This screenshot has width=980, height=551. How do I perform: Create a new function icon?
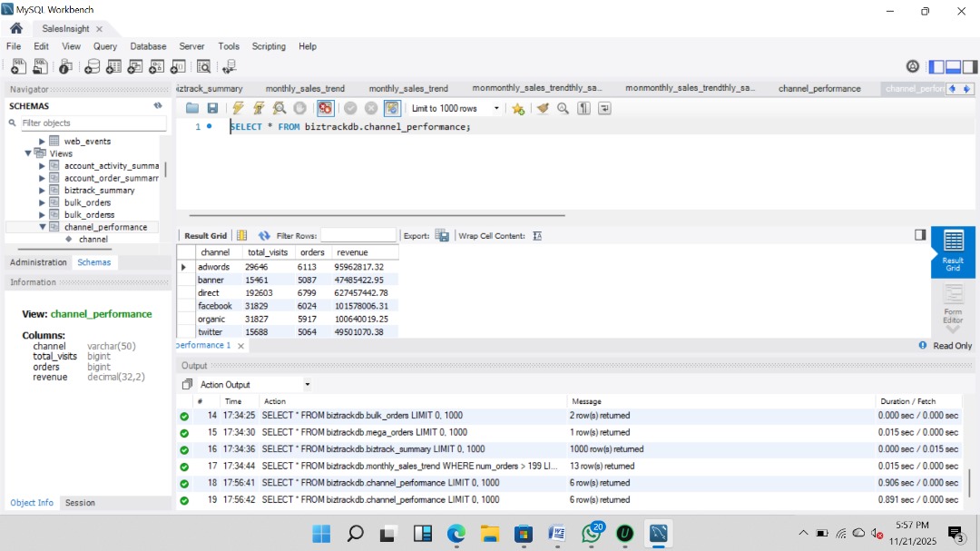(x=178, y=66)
